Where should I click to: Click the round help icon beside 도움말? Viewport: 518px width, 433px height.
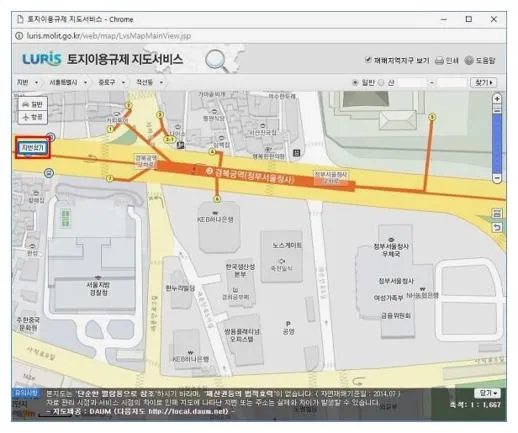[469, 60]
